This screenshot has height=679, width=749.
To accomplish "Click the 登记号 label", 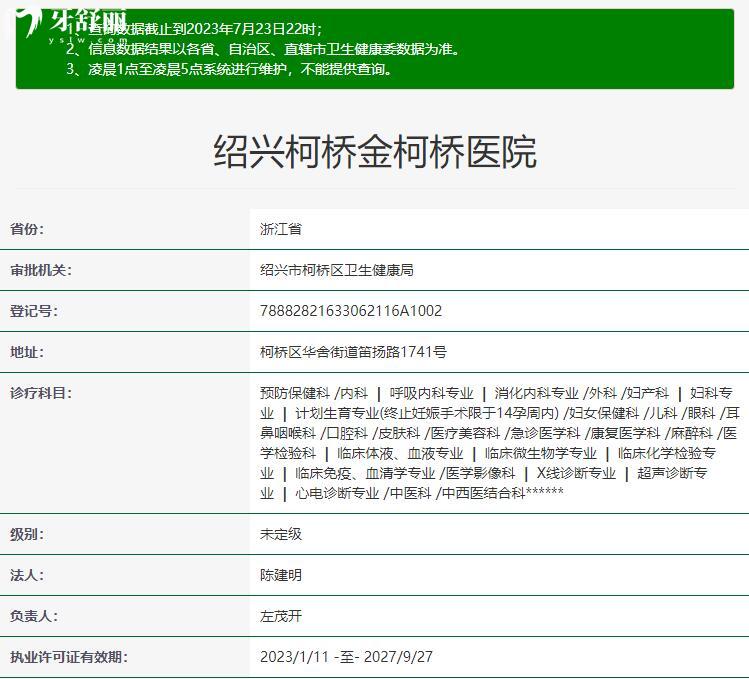I will click(x=33, y=311).
